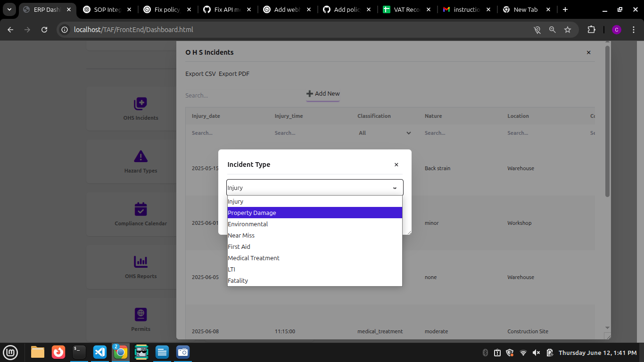The height and width of the screenshot is (362, 644).
Task: Expand the Classification All filter dropdown
Action: point(384,133)
